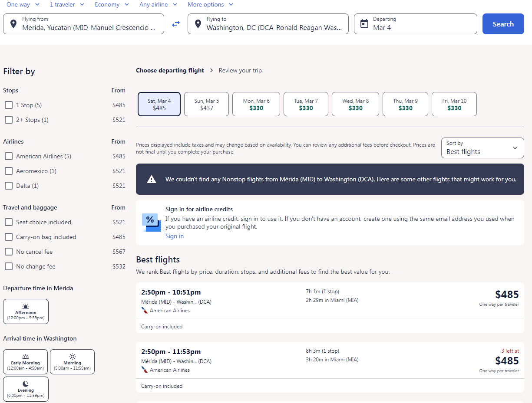Toggle Early Morning arrival time filter
532x403 pixels.
pyautogui.click(x=25, y=362)
